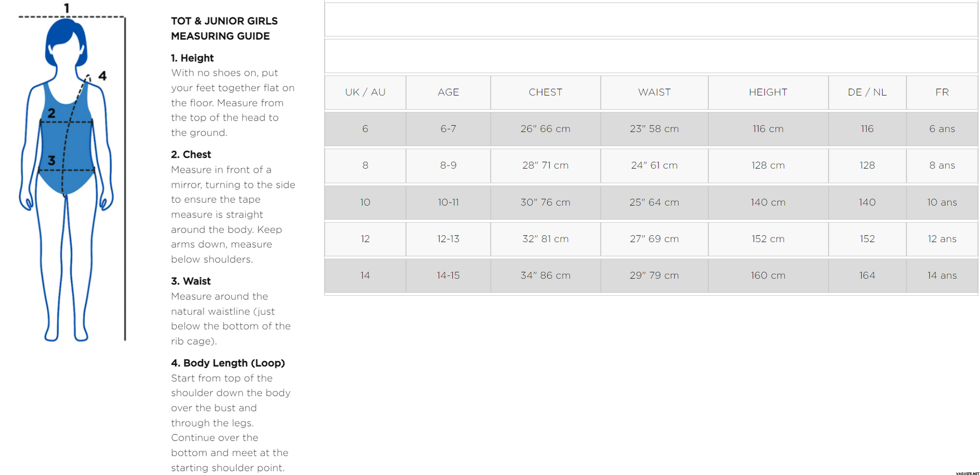The image size is (980, 475).
Task: Click the 140 cm height cell
Action: (x=768, y=202)
